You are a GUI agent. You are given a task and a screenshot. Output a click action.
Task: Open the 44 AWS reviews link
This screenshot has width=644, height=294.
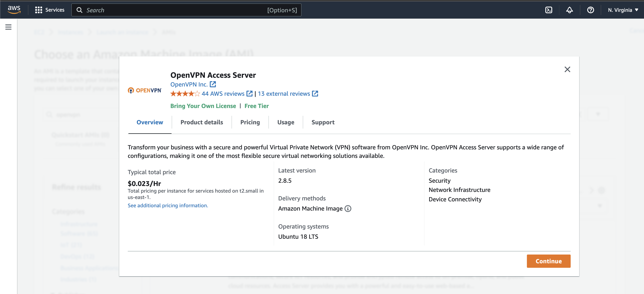tap(223, 94)
